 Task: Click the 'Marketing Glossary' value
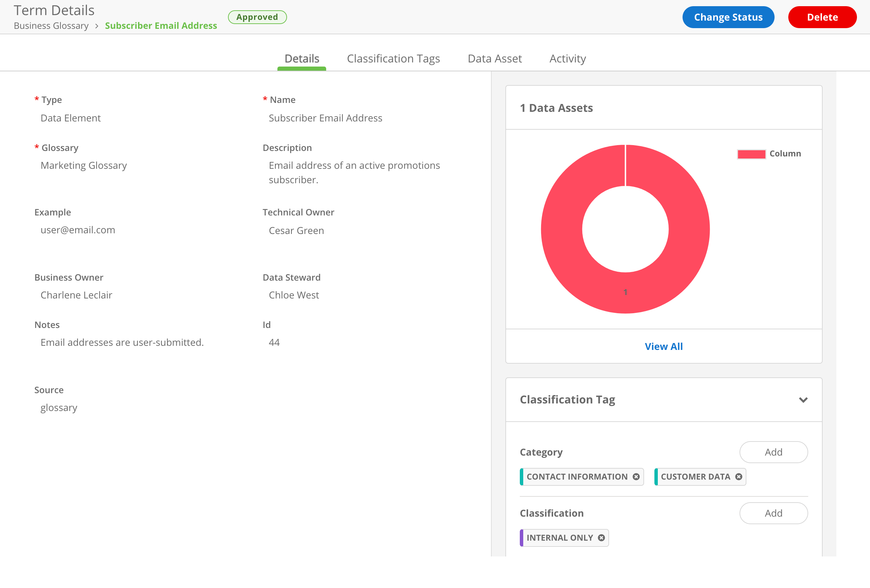[84, 165]
